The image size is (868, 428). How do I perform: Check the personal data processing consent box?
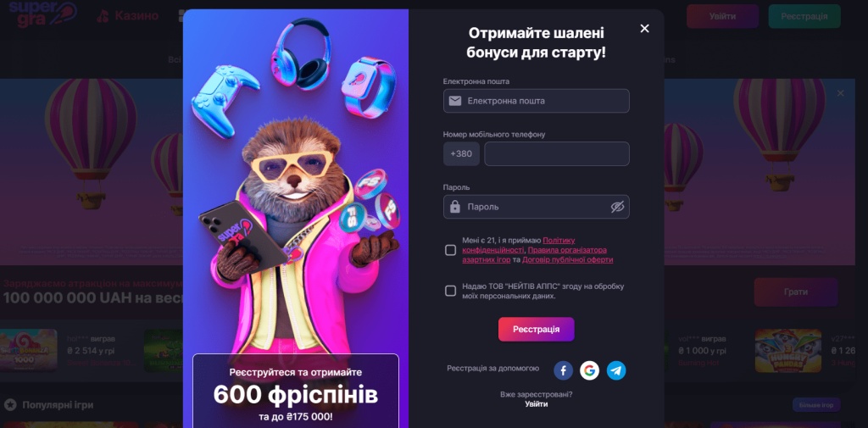451,292
